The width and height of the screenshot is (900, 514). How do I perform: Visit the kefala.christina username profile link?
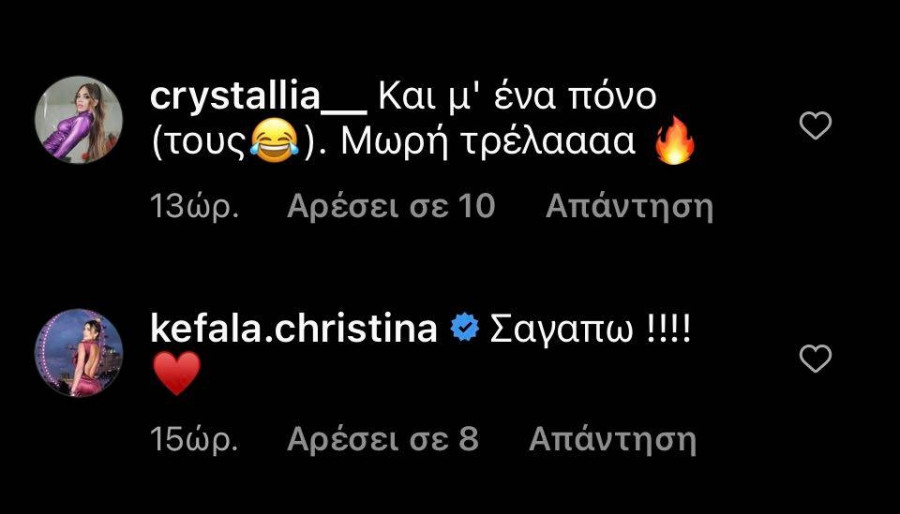click(294, 331)
